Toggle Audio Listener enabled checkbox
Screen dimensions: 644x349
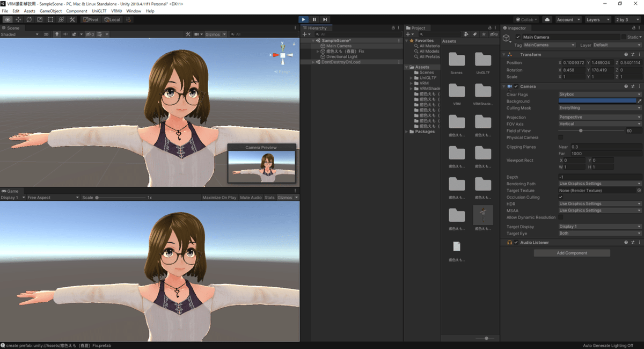tap(516, 242)
